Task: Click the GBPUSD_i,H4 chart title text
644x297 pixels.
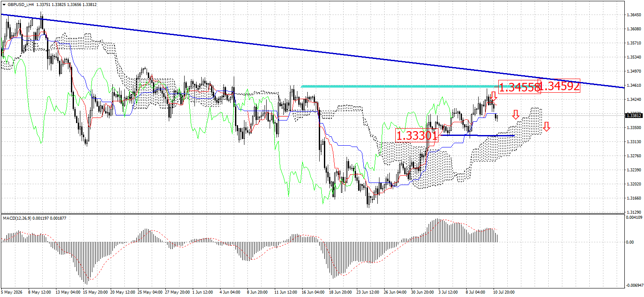Action: coord(21,3)
